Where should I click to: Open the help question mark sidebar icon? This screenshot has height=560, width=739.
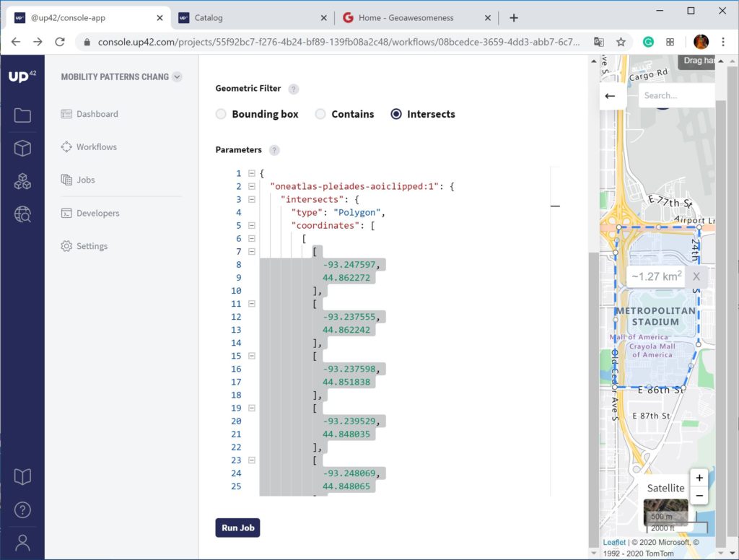coord(22,509)
